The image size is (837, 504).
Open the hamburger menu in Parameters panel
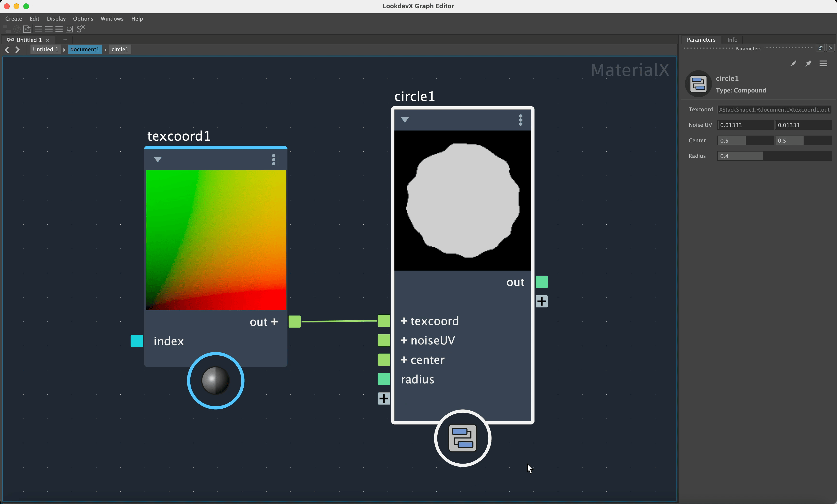tap(824, 63)
